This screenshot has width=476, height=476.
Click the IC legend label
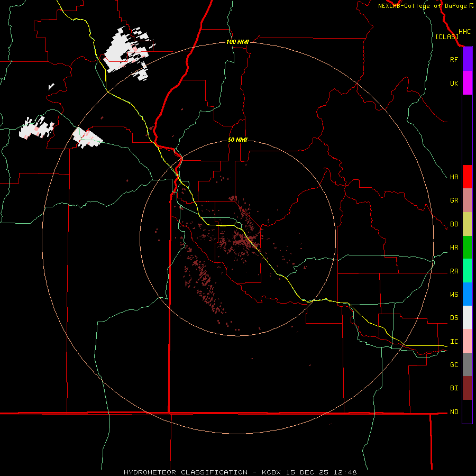pos(454,341)
